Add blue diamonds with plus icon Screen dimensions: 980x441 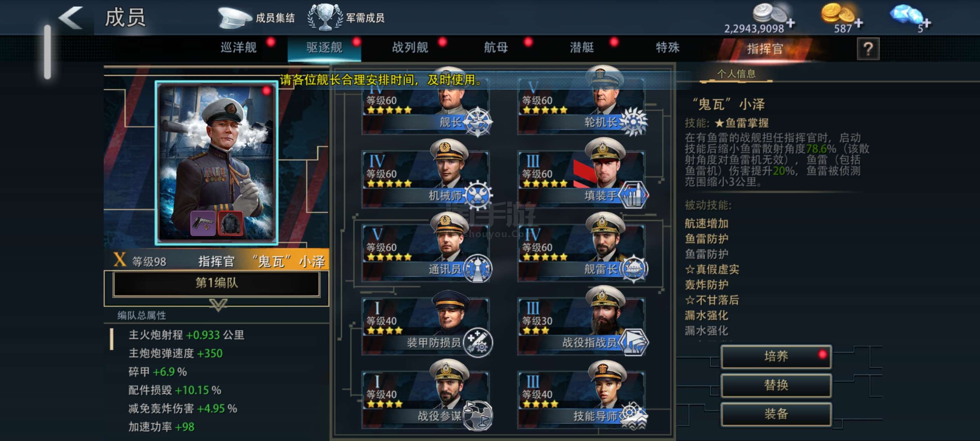coord(927,23)
